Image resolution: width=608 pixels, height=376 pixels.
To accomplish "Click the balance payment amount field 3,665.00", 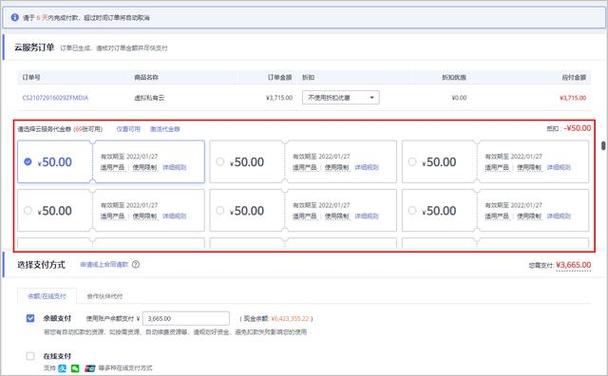I will coord(186,318).
